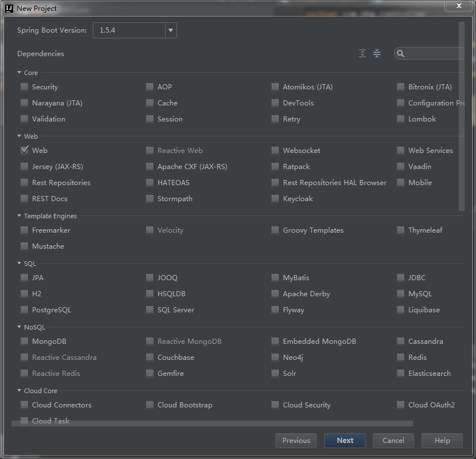Open Help for this dialog
This screenshot has height=459, width=476.
click(x=442, y=441)
